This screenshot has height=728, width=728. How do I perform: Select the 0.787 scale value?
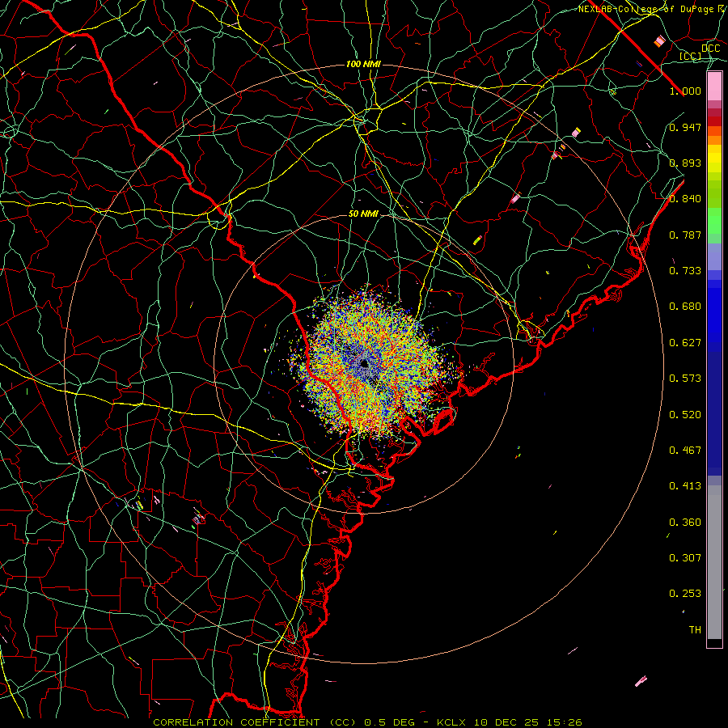click(685, 235)
